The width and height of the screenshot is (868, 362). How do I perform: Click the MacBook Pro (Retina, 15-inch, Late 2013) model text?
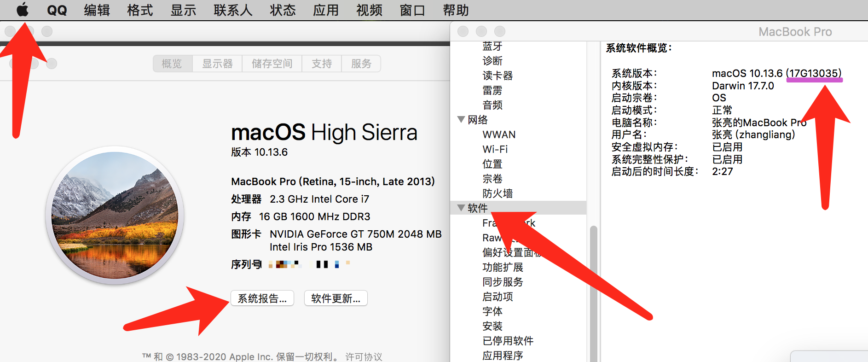tap(333, 181)
